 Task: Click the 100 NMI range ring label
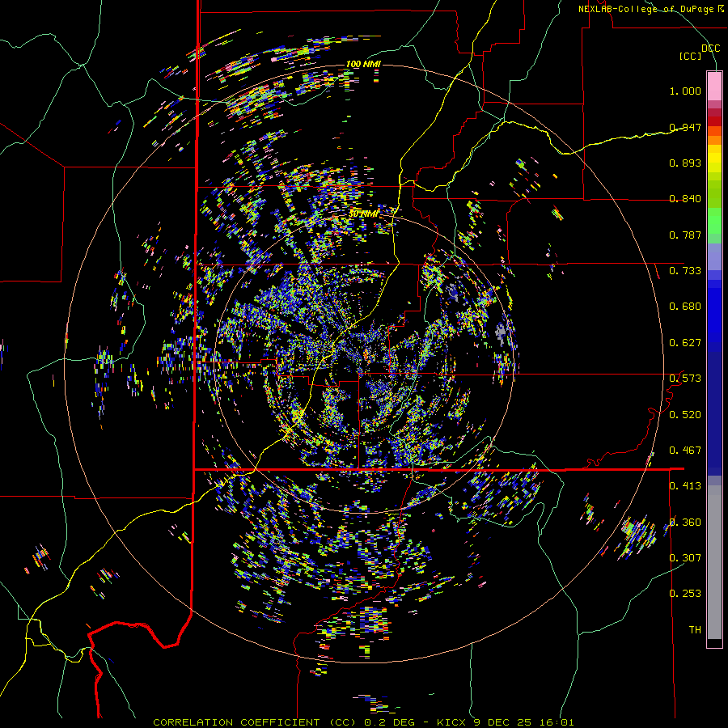coord(363,64)
